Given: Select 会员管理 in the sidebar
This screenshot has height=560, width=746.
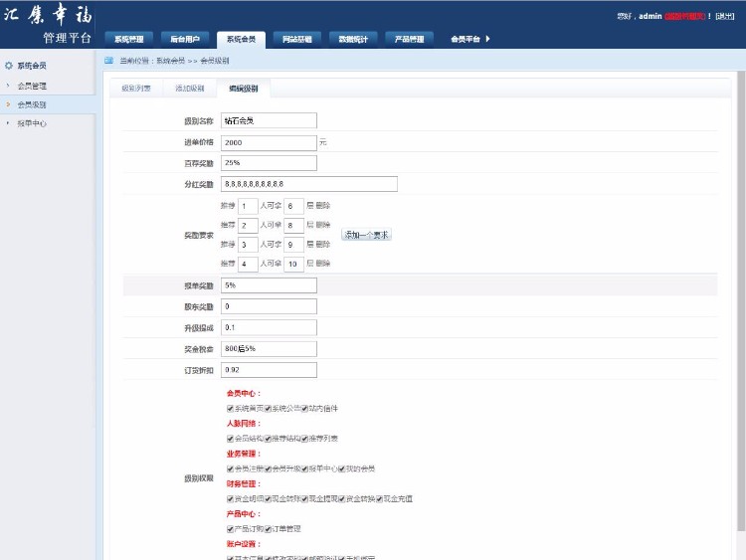Looking at the screenshot, I should coord(32,87).
